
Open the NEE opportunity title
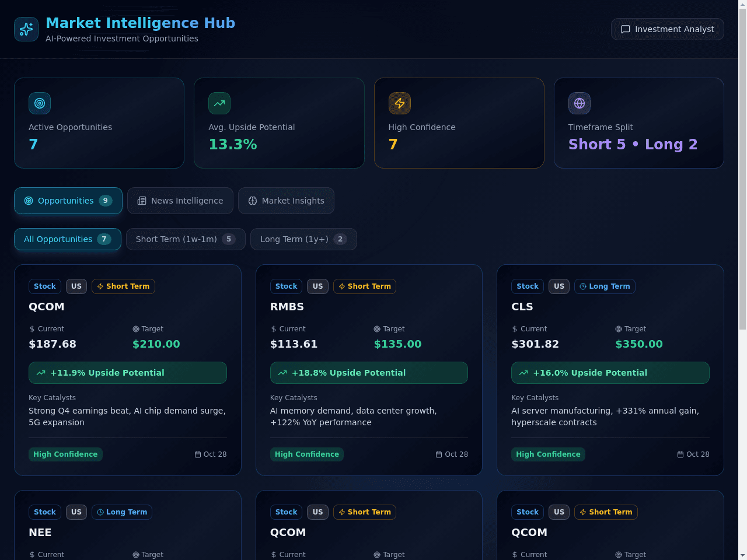click(x=40, y=533)
